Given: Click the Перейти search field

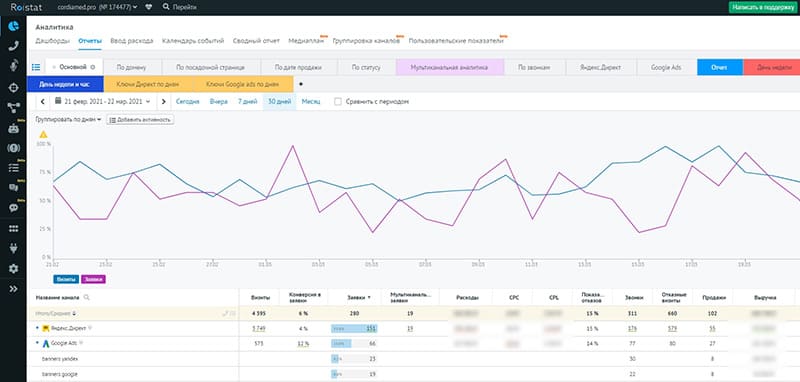Looking at the screenshot, I should pos(185,7).
